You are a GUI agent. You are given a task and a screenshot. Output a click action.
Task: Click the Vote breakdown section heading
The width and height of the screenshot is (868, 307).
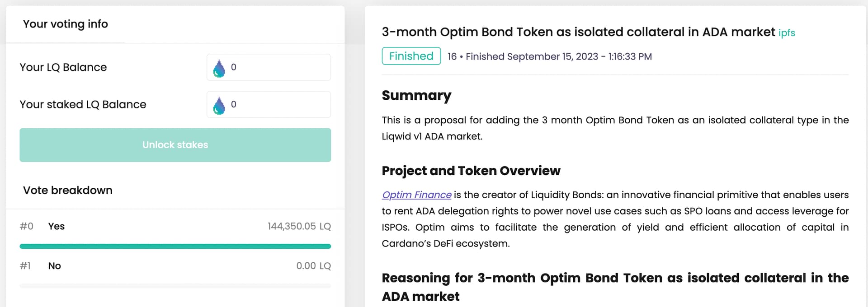click(x=68, y=190)
